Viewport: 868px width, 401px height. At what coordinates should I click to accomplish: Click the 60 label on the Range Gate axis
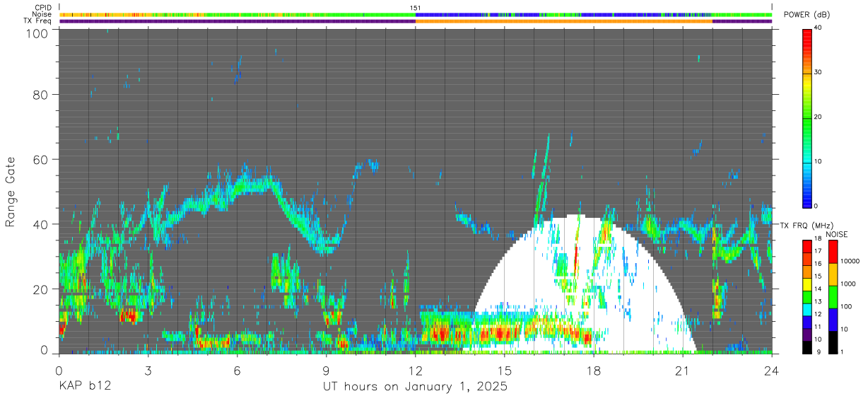(x=40, y=160)
